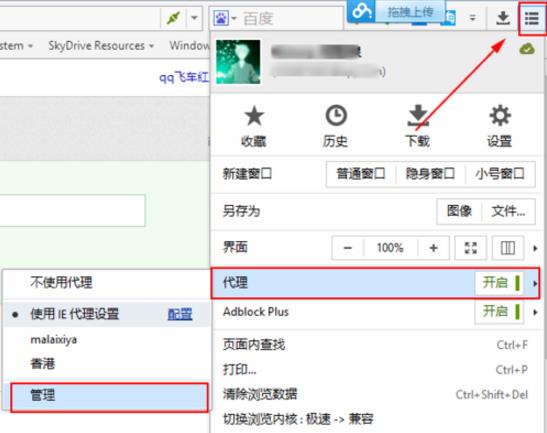The height and width of the screenshot is (433, 547).
Task: Click the qq飞车 link on page
Action: click(x=183, y=77)
